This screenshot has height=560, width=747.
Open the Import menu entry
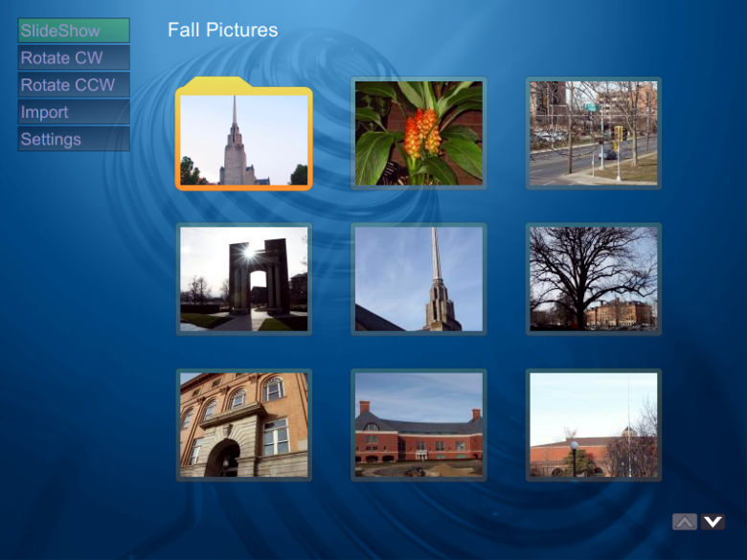coord(74,112)
